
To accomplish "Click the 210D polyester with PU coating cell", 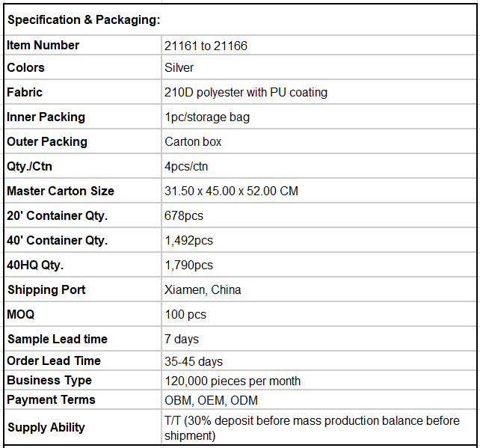I will [319, 92].
